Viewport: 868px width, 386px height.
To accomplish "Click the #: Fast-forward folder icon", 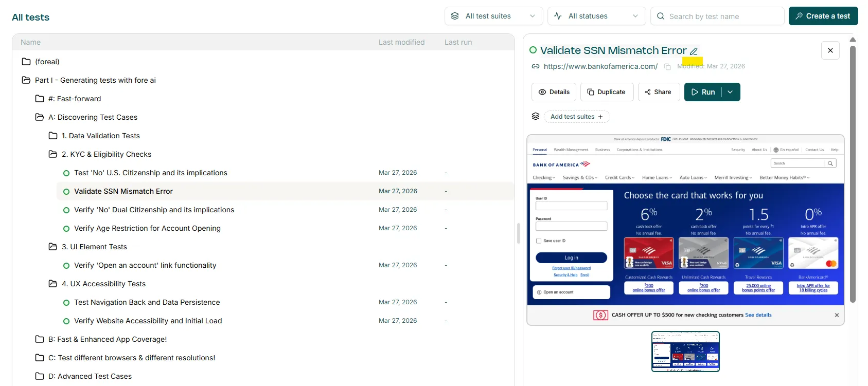I will 40,99.
